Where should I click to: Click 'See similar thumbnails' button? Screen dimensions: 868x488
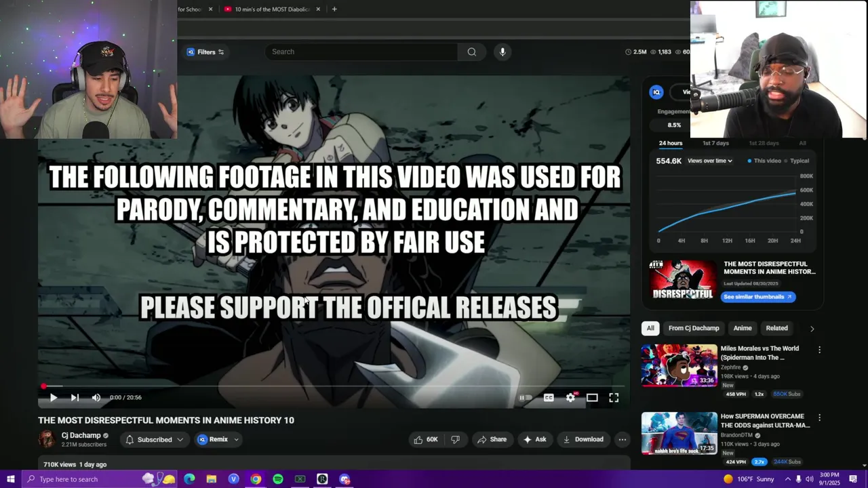coord(757,297)
